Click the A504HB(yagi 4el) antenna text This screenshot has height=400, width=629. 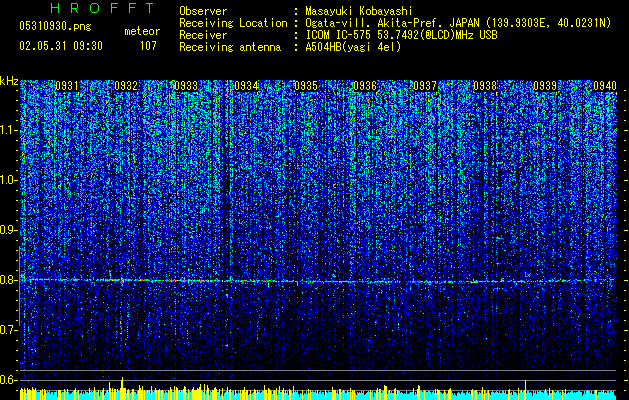coord(353,47)
